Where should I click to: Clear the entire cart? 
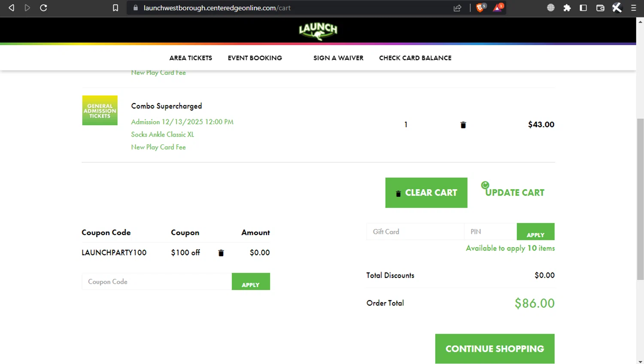coord(426,193)
